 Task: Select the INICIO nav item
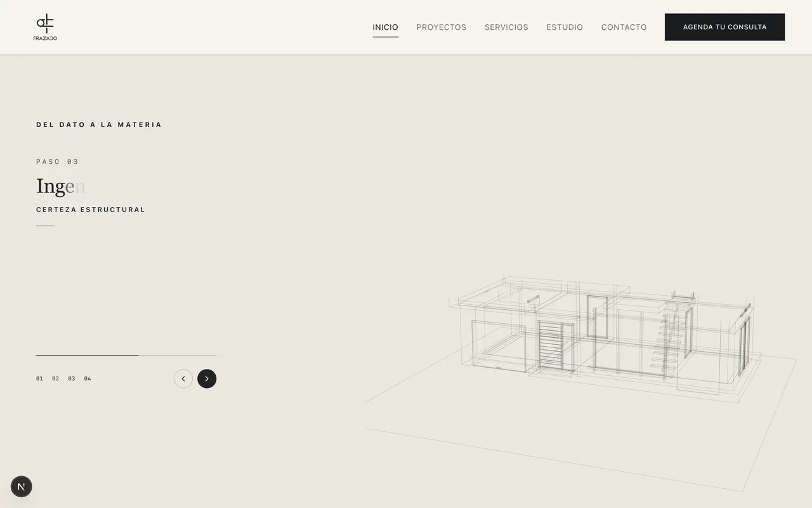click(x=385, y=27)
